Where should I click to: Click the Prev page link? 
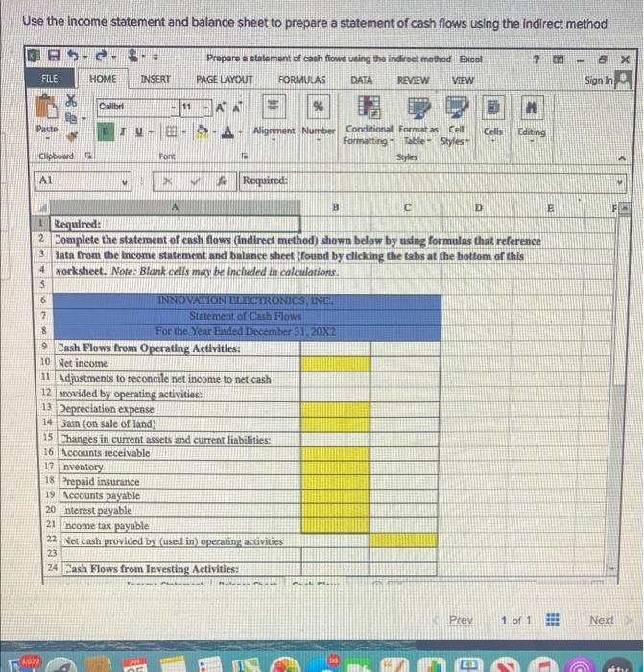461,620
